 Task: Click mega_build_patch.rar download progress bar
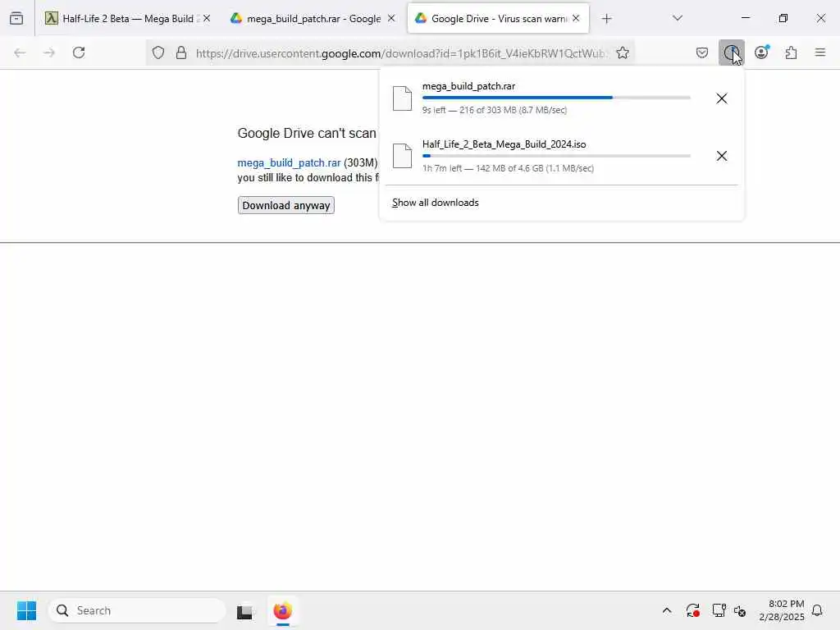coord(556,98)
